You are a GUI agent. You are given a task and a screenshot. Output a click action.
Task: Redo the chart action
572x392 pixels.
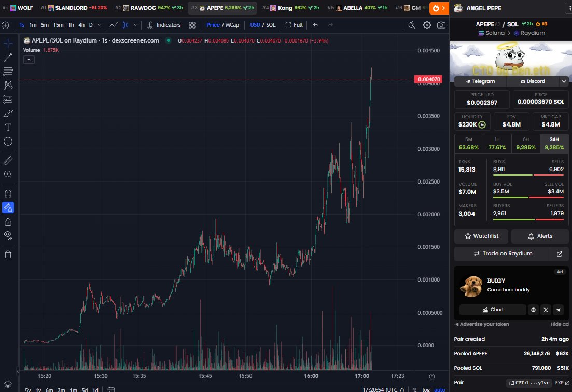point(330,25)
